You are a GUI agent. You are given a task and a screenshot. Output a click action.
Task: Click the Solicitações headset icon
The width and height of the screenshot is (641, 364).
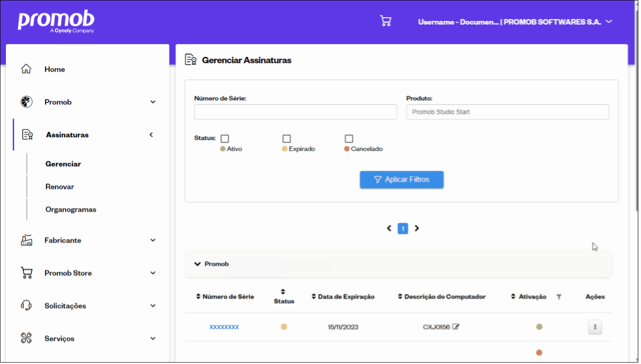26,305
